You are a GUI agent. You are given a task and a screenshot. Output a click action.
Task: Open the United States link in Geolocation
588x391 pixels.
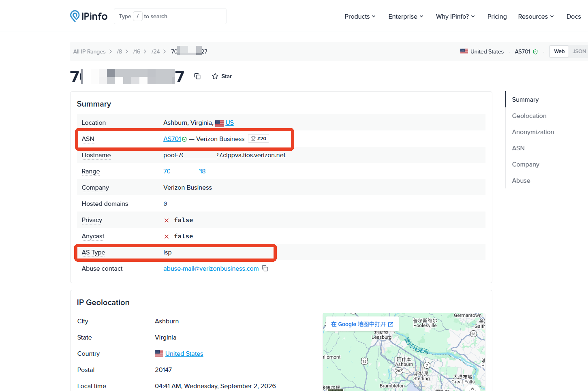(184, 354)
